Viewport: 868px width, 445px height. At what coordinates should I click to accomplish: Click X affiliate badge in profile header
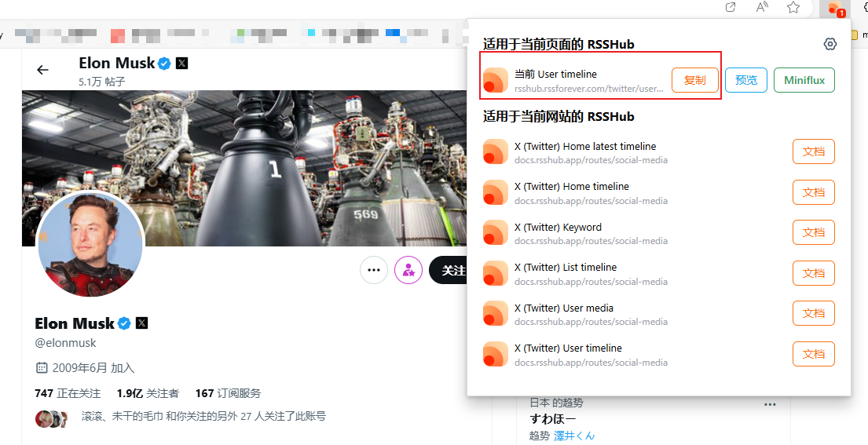click(x=181, y=63)
